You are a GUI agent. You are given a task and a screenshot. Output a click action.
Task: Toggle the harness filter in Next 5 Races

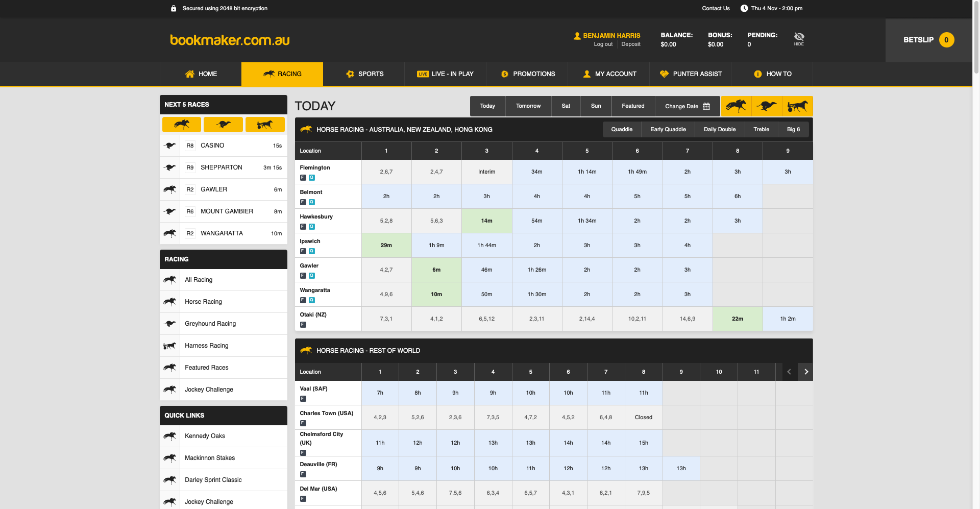(x=265, y=125)
